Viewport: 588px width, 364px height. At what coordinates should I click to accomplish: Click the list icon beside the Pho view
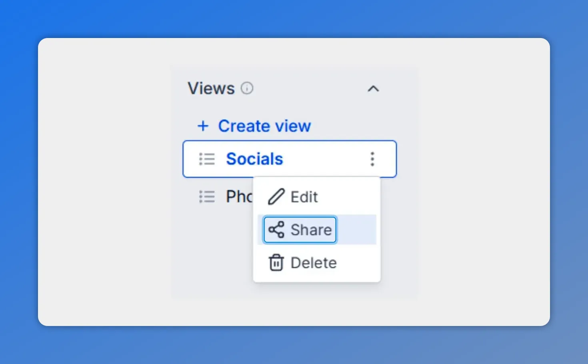point(206,196)
